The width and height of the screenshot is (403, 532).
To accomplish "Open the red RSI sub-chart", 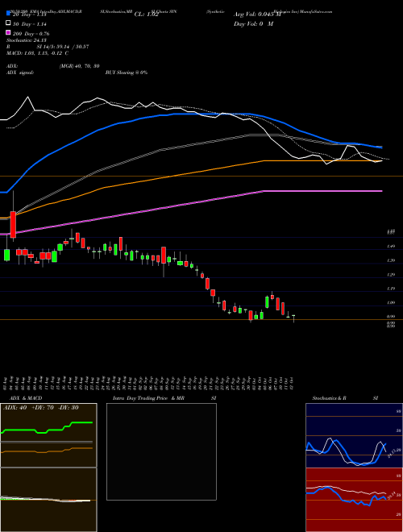I will pos(354,500).
